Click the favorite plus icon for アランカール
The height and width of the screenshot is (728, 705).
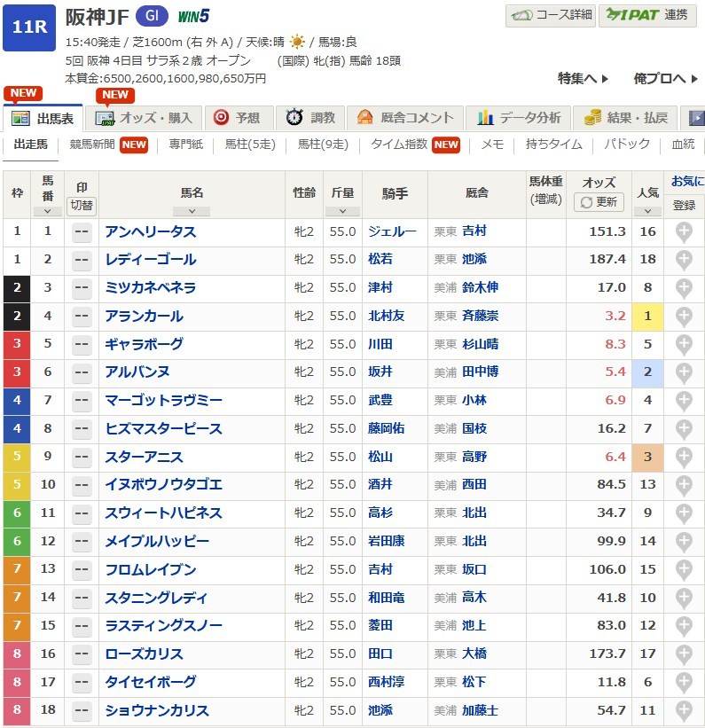point(684,317)
